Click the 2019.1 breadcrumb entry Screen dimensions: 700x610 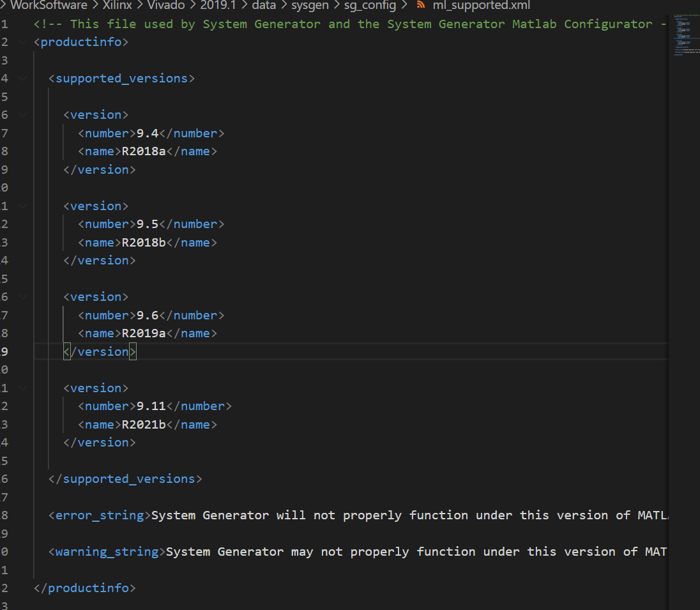click(x=218, y=6)
